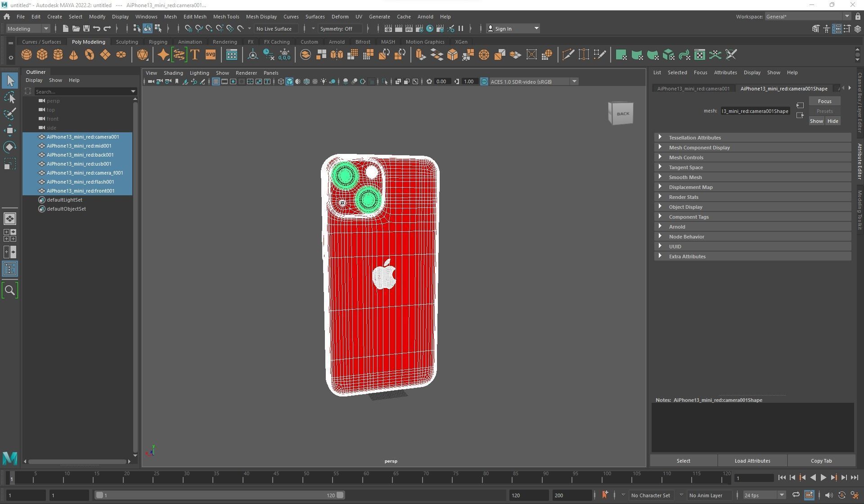Select the Move tool in the toolbox
Viewport: 864px width, 504px height.
(10, 130)
